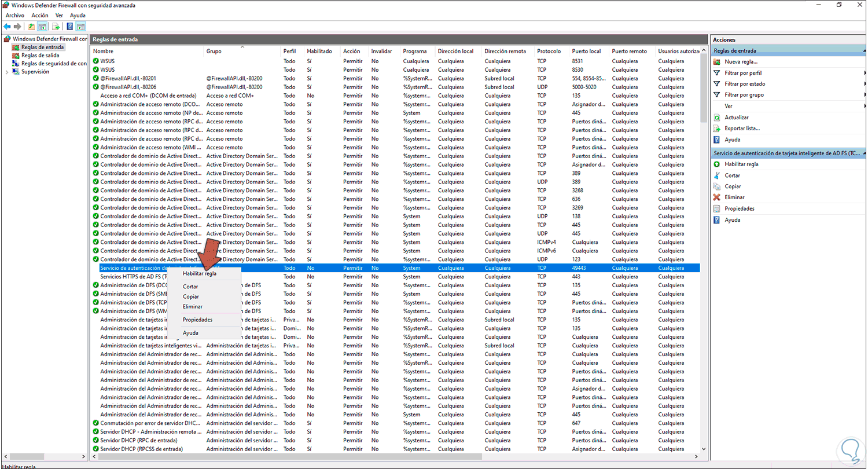Click the Filtrar por grupo funnel icon

(717, 95)
